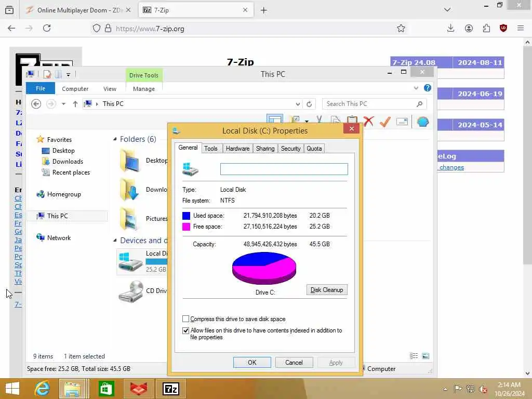Open the Firefox extensions puzzle icon

486,29
